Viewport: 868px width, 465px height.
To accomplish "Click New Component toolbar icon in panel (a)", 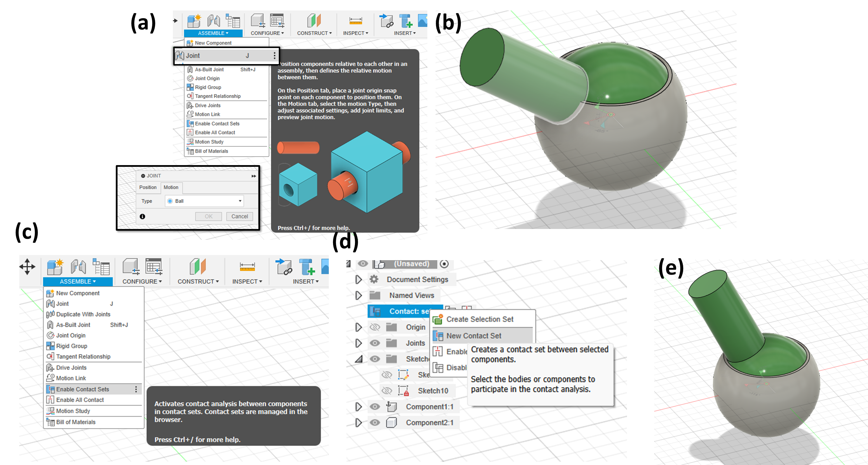I will tap(194, 21).
